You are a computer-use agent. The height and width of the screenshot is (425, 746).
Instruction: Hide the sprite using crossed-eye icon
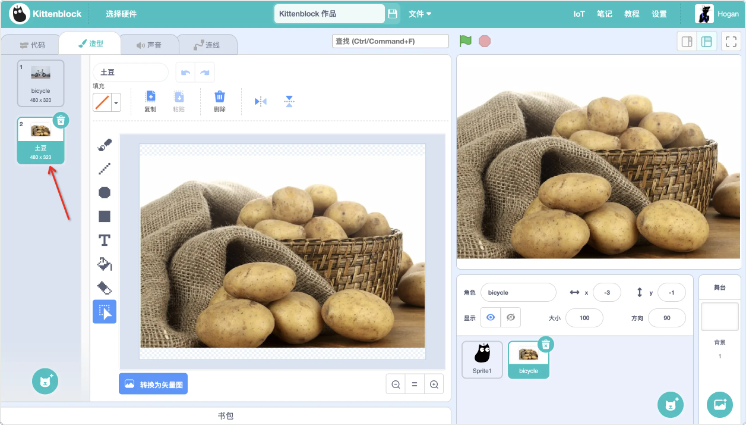(511, 317)
